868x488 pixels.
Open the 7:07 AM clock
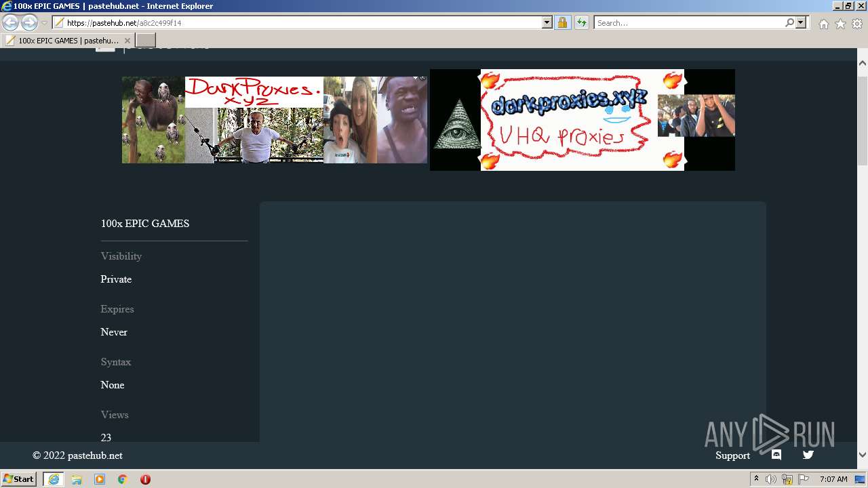coord(833,479)
